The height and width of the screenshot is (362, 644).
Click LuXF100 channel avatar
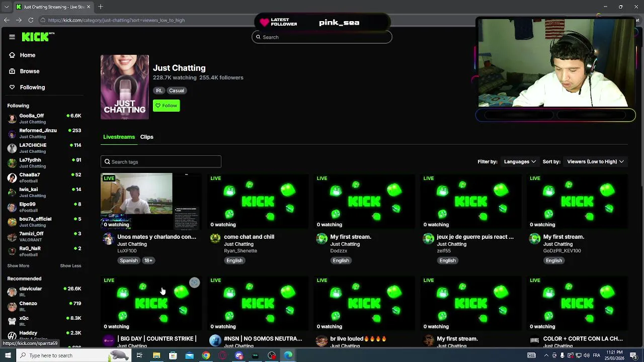coord(108,239)
